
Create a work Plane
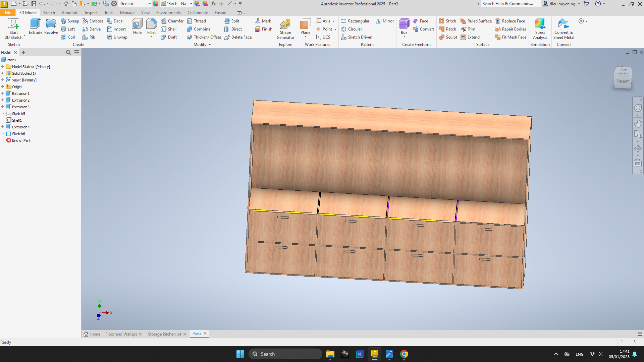(305, 26)
